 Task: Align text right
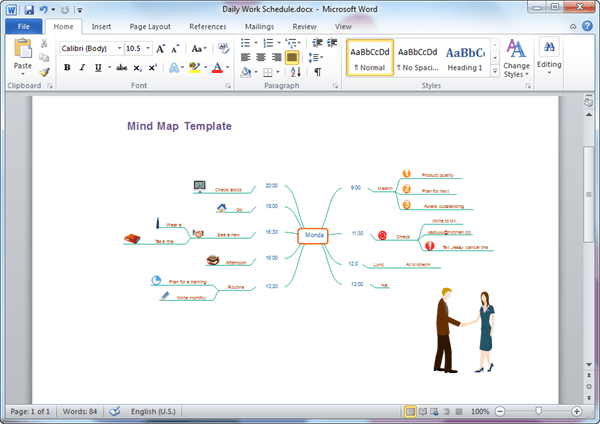point(276,57)
